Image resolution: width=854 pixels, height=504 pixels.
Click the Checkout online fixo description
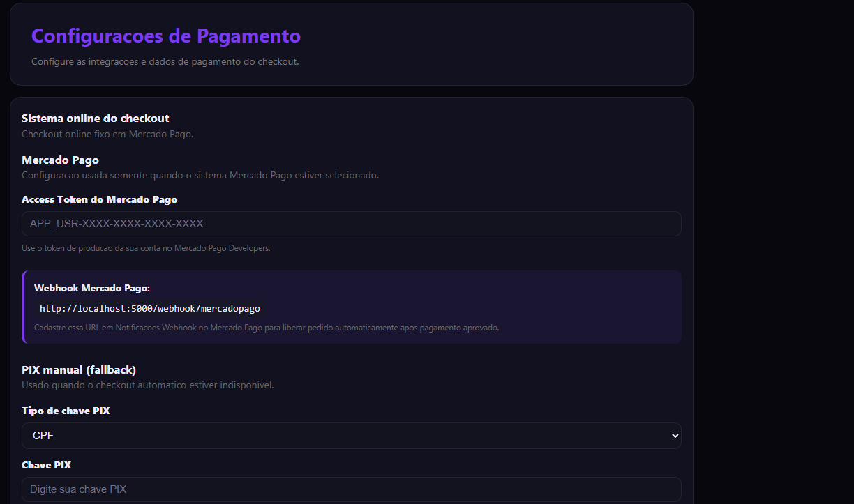pyautogui.click(x=107, y=134)
